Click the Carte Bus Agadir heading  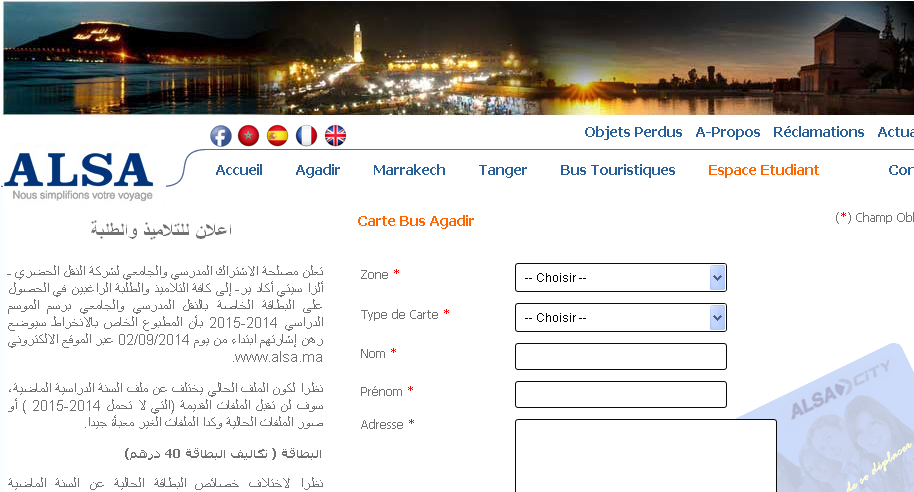pyautogui.click(x=416, y=222)
